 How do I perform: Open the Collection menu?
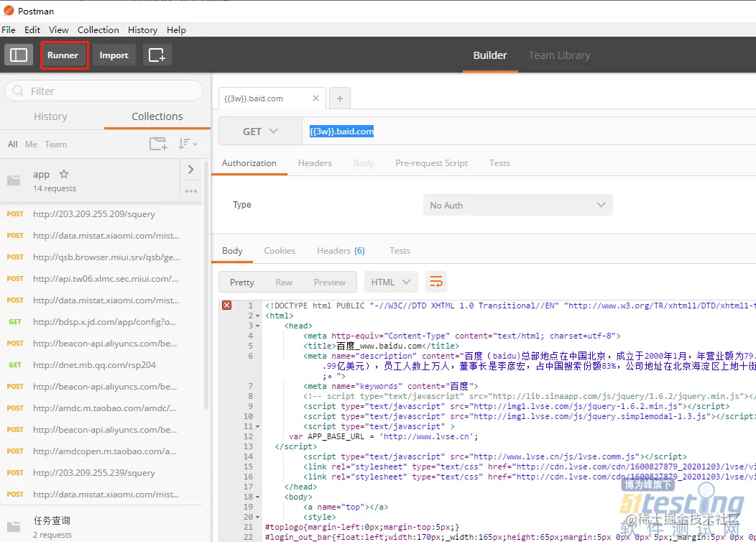tap(98, 30)
